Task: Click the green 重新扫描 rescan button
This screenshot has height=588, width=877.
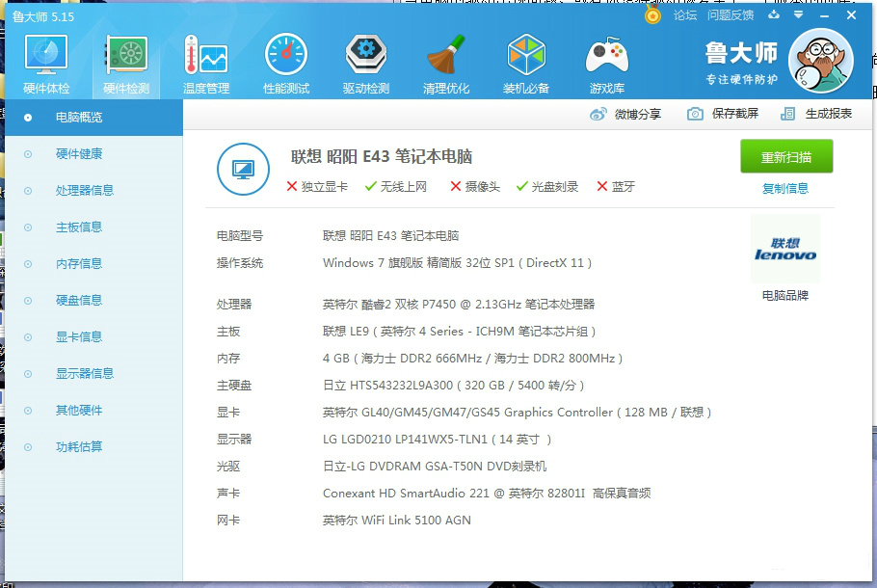Action: (x=786, y=157)
